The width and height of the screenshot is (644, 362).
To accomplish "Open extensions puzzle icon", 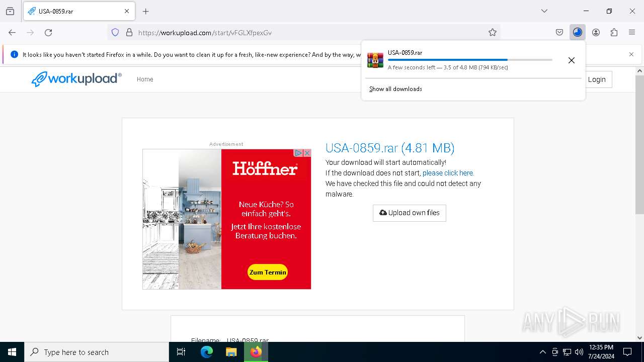I will pos(614,32).
